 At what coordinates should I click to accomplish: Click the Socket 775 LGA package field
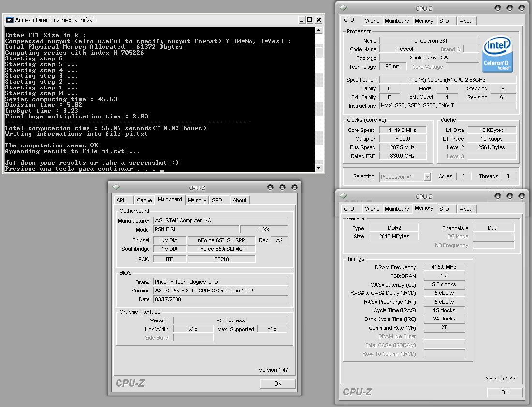tap(429, 58)
